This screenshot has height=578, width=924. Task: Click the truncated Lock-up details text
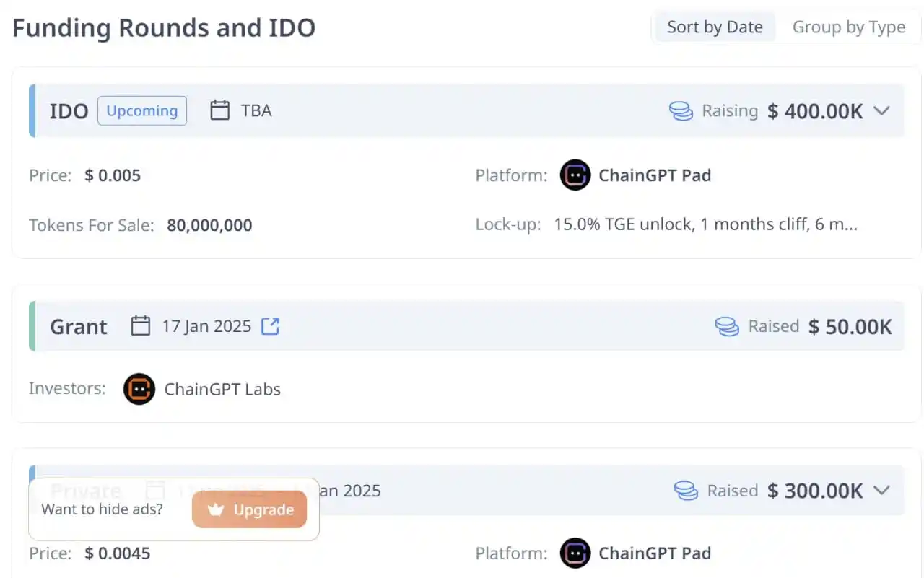coord(705,224)
